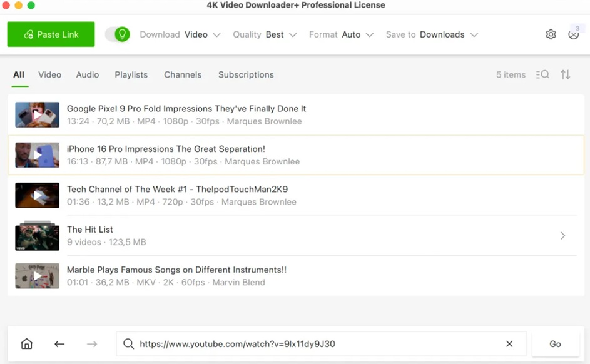Select Tech Channel of The Week title
590x364 pixels.
[177, 189]
